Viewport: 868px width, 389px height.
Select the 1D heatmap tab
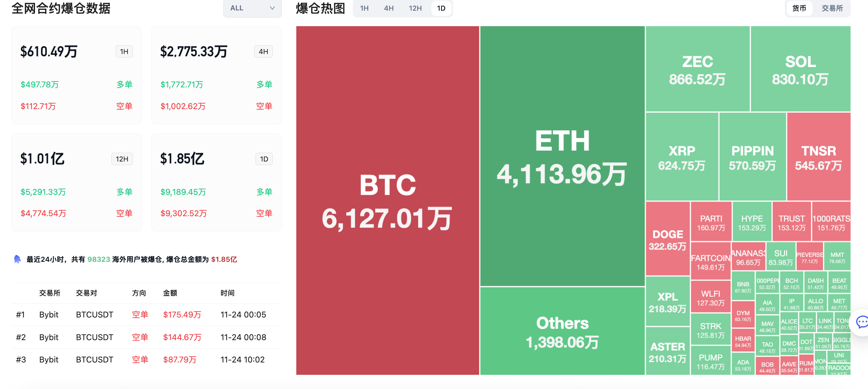441,8
